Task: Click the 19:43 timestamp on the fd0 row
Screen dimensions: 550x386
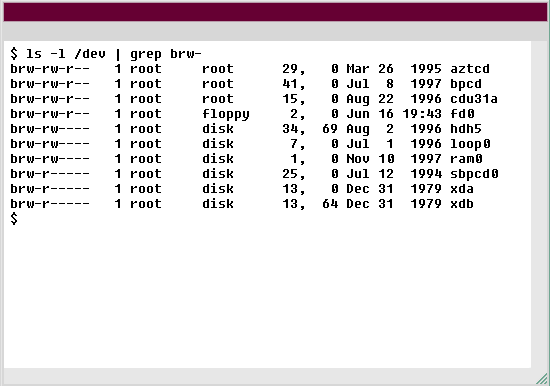Action: click(422, 114)
